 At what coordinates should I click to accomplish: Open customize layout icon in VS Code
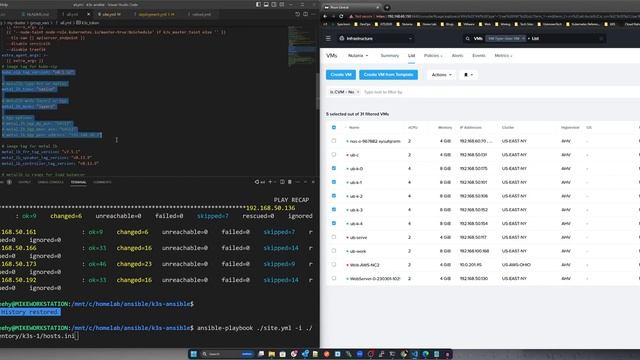281,4
